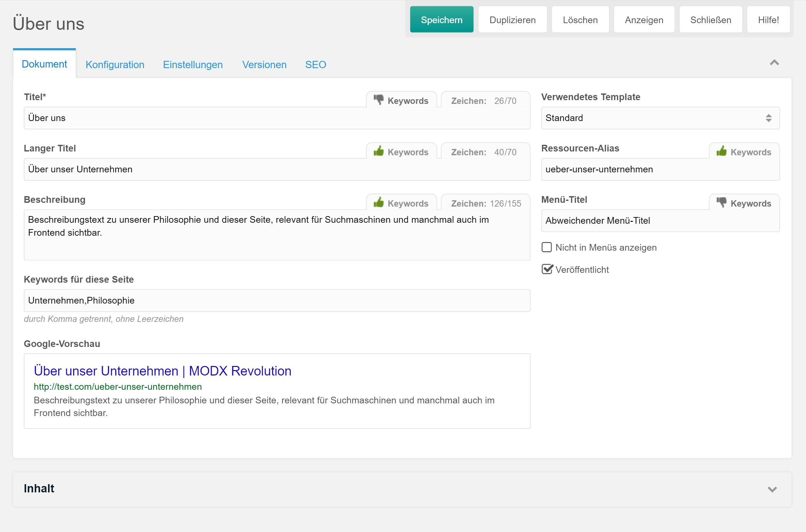Click the Duplizieren button

pos(512,20)
